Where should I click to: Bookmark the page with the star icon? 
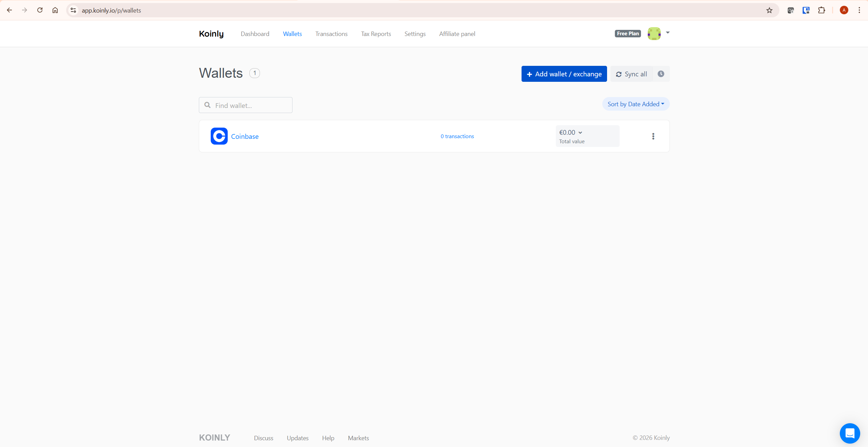769,10
